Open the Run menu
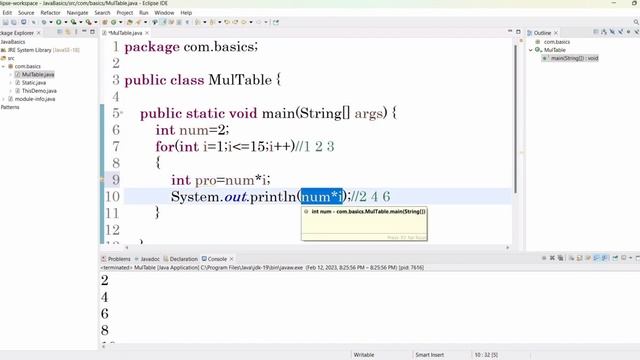Viewport: 640px width, 360px height. 144,13
